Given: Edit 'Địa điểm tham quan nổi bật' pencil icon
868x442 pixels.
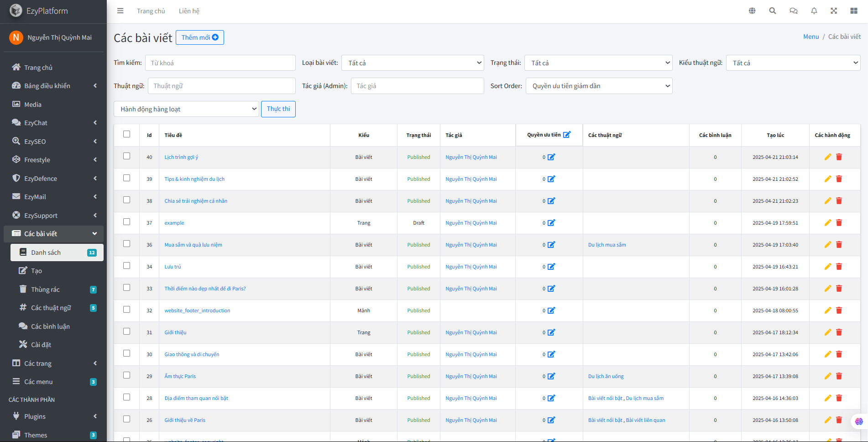Looking at the screenshot, I should (x=828, y=398).
